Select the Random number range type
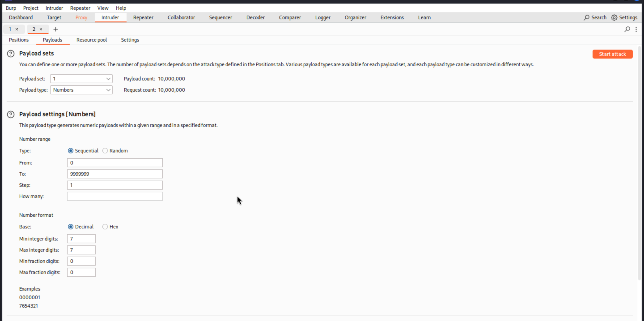This screenshot has width=644, height=321. coord(105,151)
